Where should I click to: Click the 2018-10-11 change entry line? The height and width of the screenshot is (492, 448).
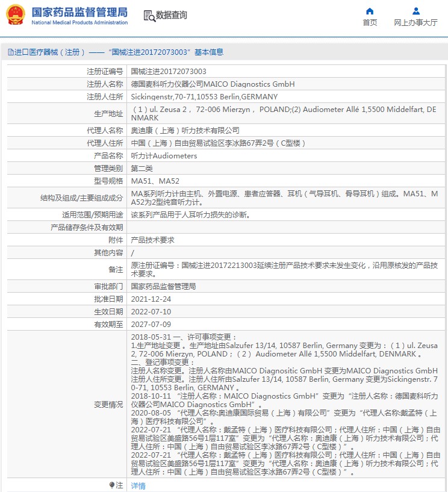pyautogui.click(x=284, y=400)
